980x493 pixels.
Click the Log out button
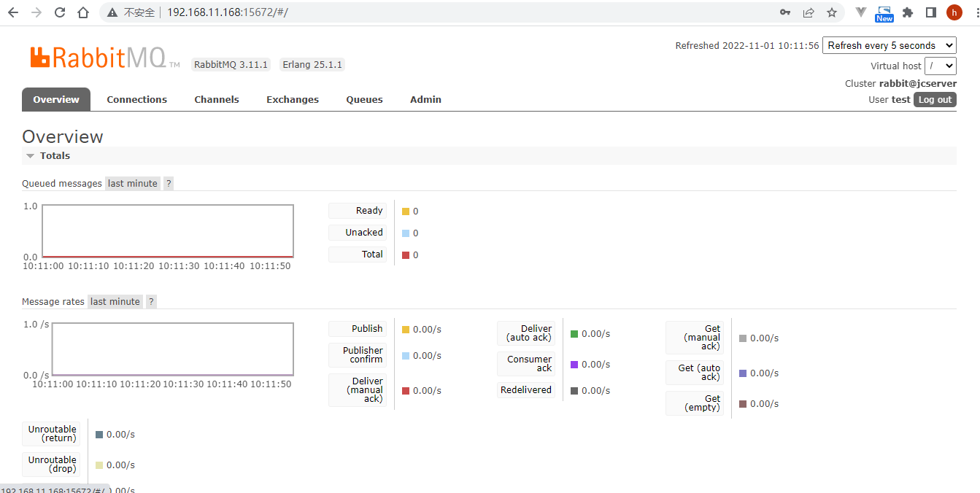pyautogui.click(x=934, y=100)
